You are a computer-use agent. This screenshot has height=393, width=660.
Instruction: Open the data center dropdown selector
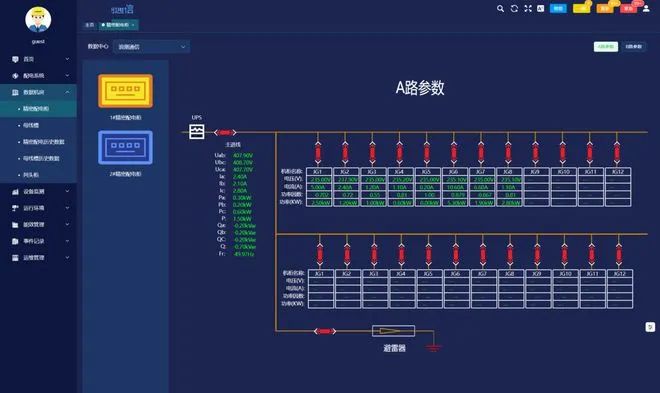point(152,47)
